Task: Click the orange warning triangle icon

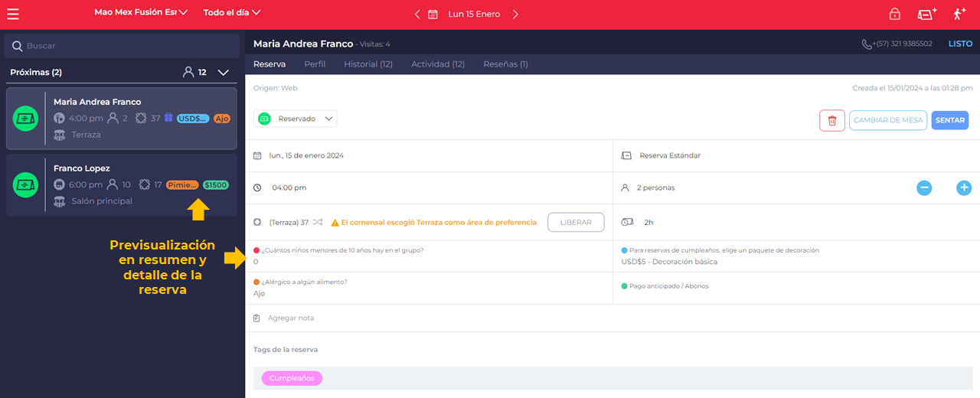Action: (335, 223)
